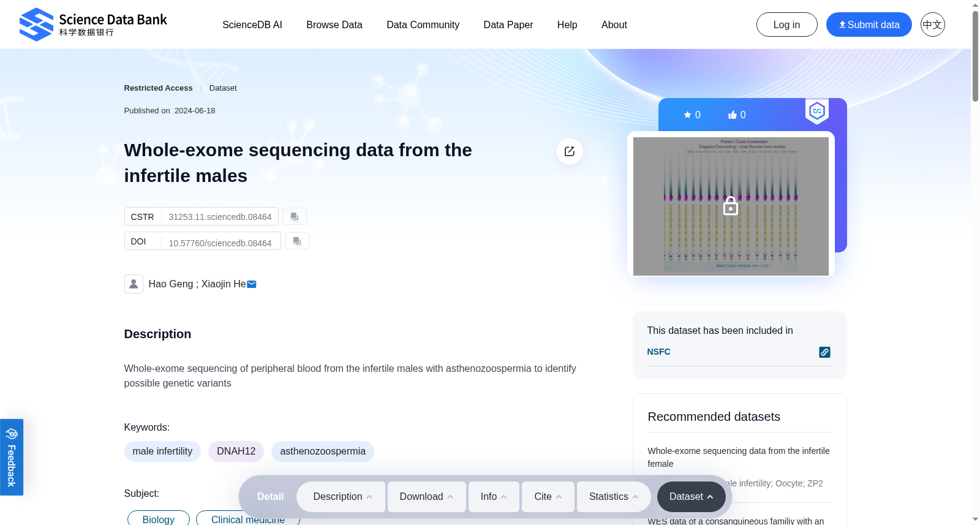This screenshot has height=525, width=980.
Task: Switch language to Chinese (中文)
Action: (933, 25)
